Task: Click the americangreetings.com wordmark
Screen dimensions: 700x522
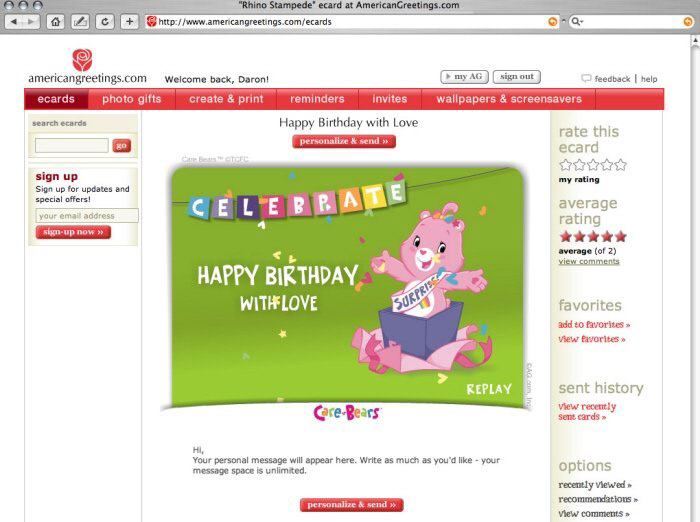Action: 87,79
